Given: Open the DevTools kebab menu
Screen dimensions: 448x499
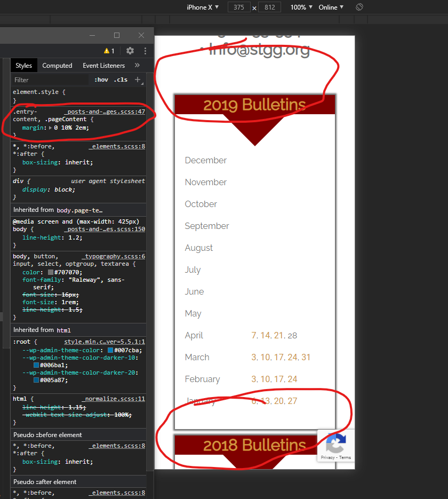Looking at the screenshot, I should pos(145,51).
